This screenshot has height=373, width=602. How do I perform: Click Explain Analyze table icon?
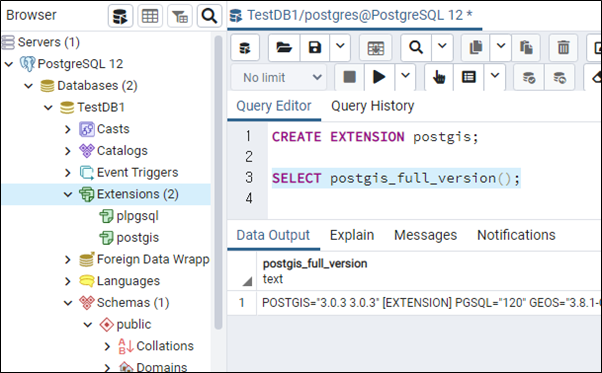pyautogui.click(x=469, y=77)
